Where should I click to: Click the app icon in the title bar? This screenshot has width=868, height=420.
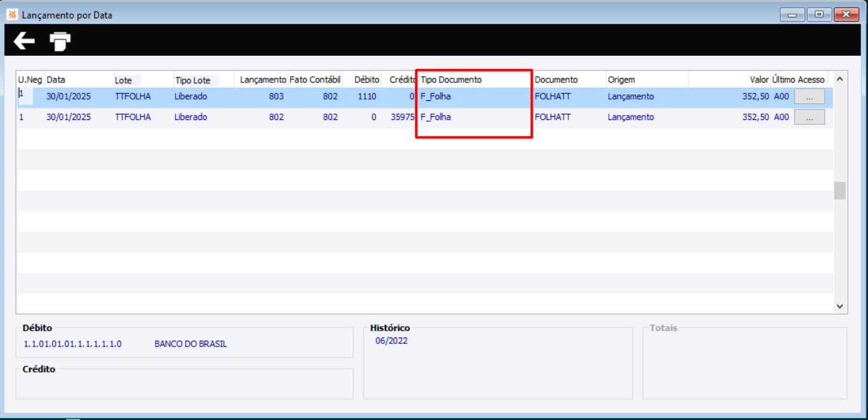[x=12, y=14]
